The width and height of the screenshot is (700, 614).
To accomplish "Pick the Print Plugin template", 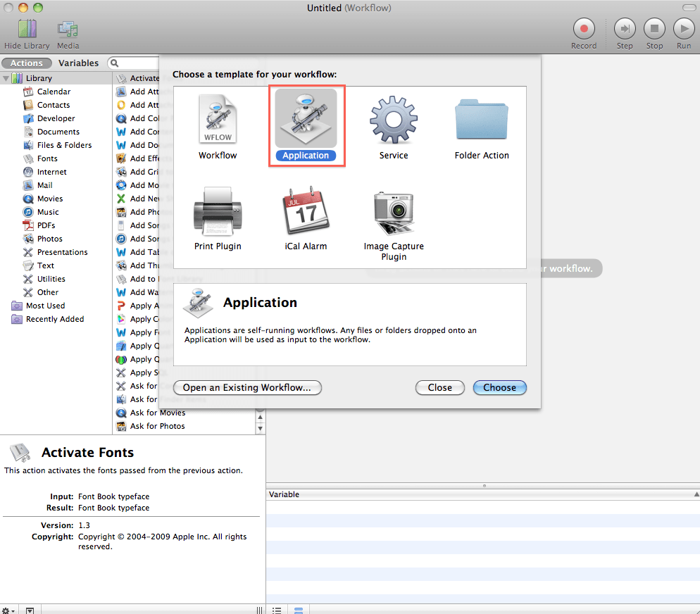I will coord(217,211).
